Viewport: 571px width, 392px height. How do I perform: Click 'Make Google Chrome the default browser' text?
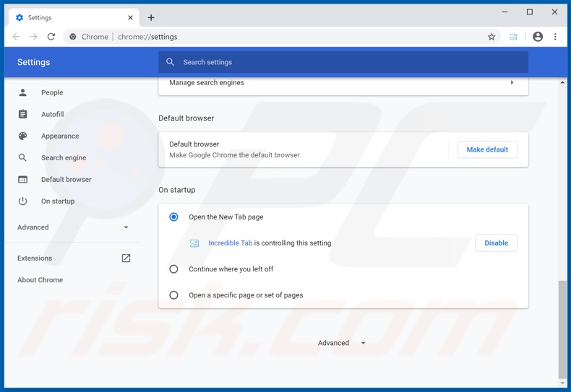tap(234, 155)
